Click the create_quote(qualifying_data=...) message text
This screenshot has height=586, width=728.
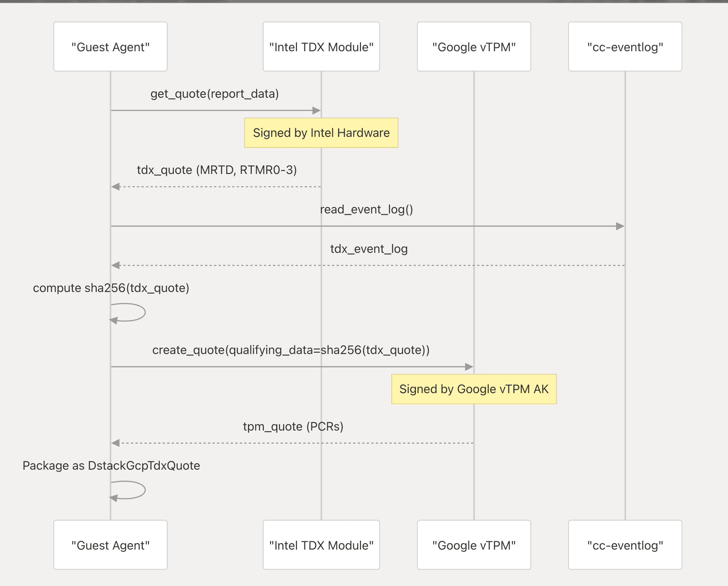click(291, 350)
